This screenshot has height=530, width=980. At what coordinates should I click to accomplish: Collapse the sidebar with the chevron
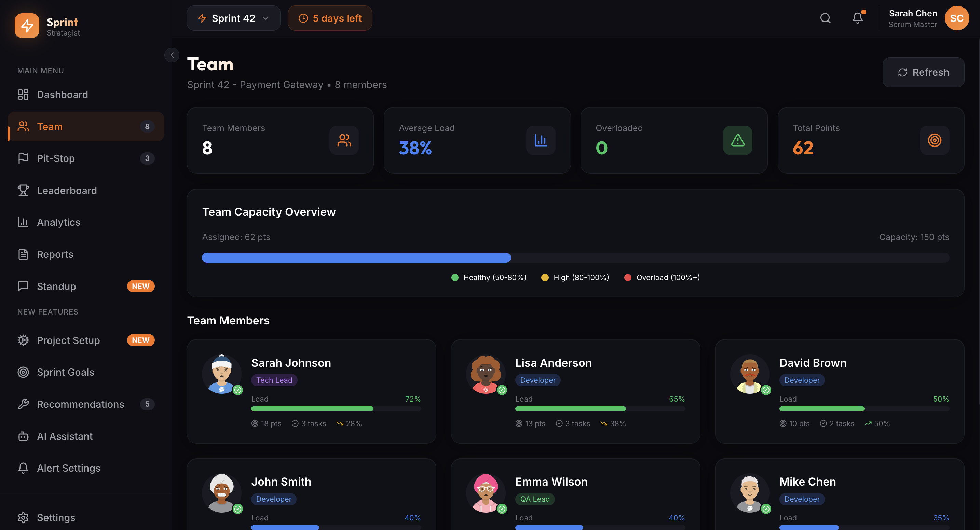[x=172, y=55]
